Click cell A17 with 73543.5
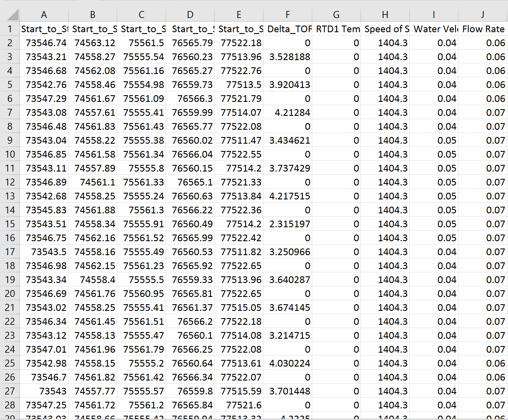This screenshot has height=420, width=508. point(44,252)
